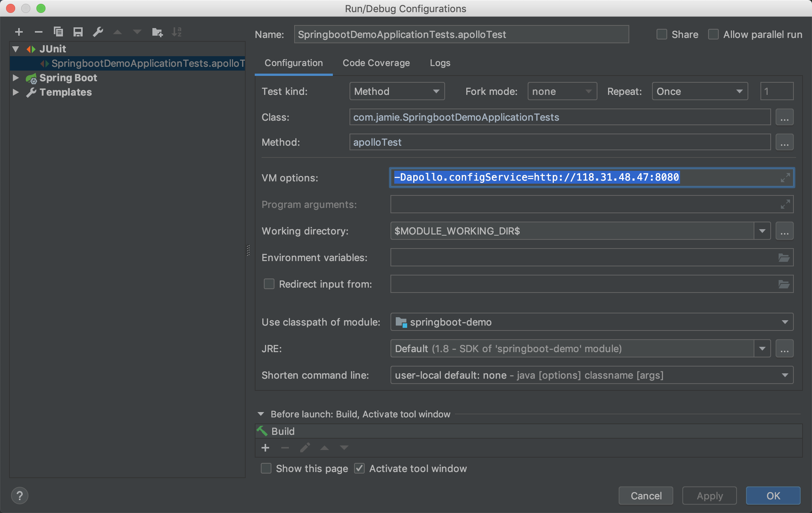
Task: Open the Environment variables browse icon
Action: 784,258
